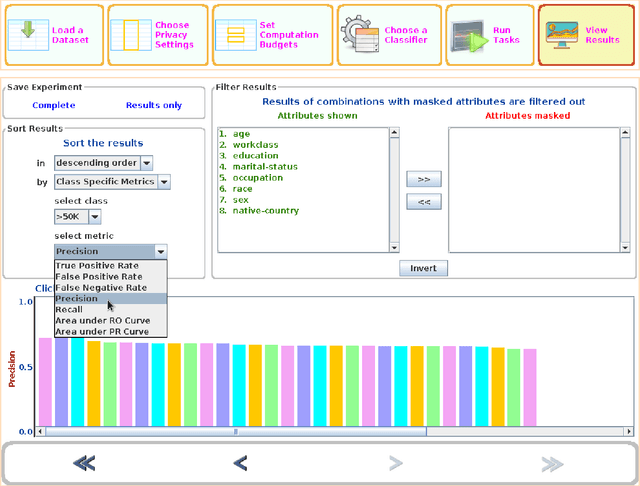
Task: Click the << unmask attributes button
Action: 423,202
